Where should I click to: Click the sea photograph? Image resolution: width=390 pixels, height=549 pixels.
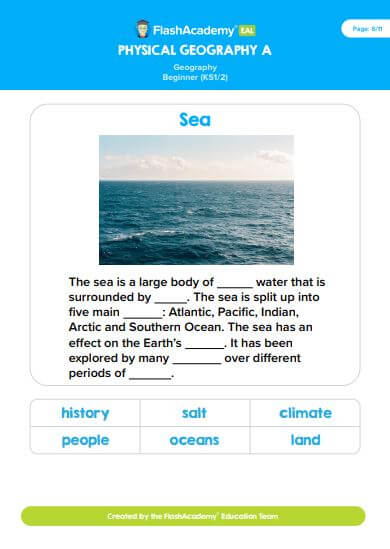(196, 200)
